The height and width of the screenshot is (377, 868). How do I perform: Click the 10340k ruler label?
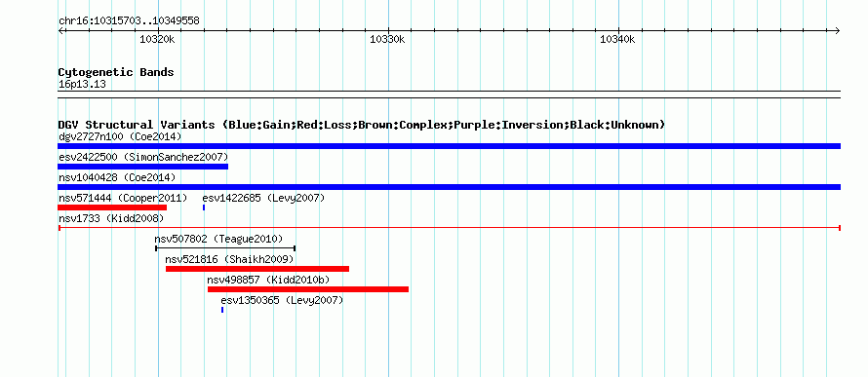click(617, 40)
